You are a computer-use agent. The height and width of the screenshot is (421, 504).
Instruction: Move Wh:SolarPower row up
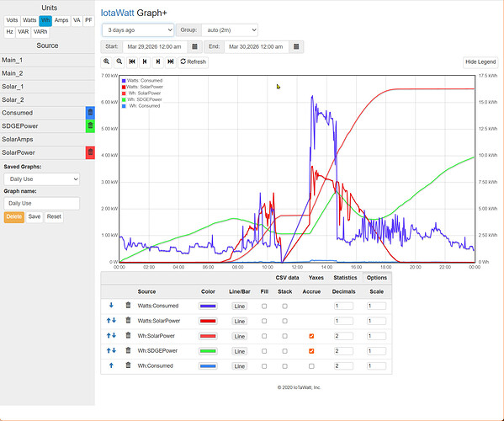pyautogui.click(x=109, y=335)
